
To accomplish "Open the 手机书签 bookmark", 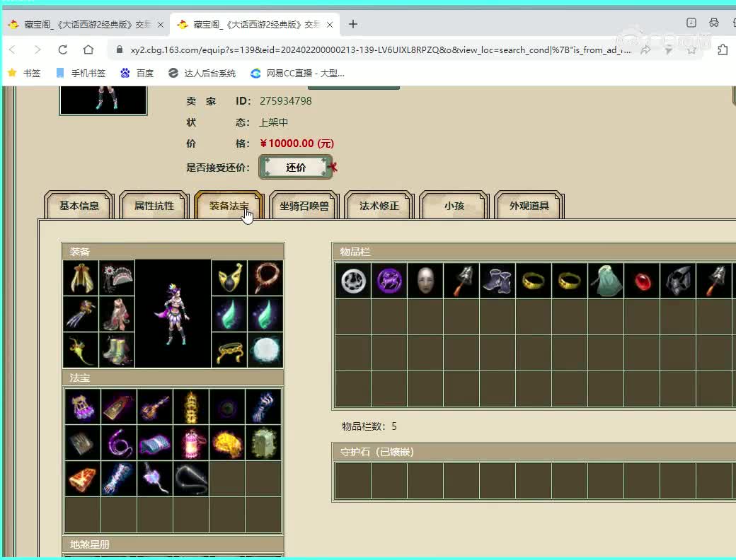I will tap(81, 73).
